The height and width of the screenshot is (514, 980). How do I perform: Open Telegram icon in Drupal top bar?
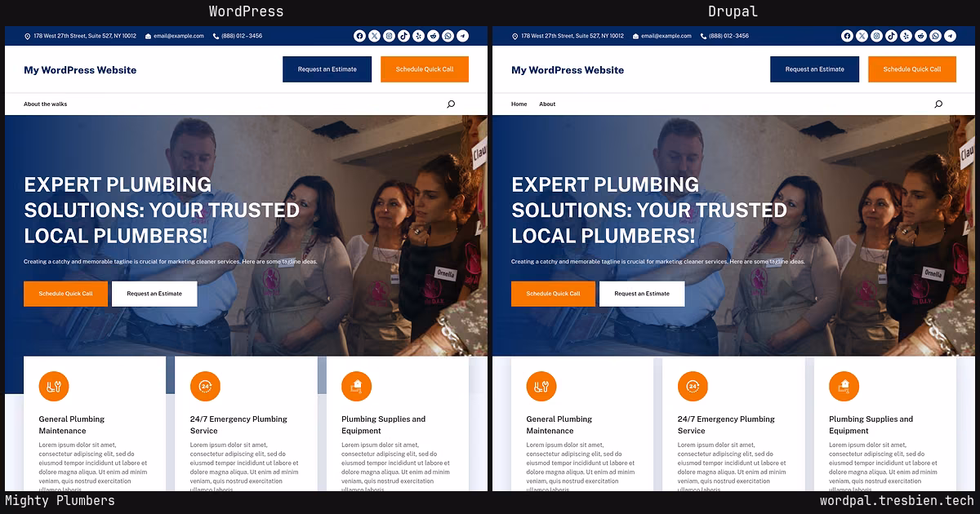point(950,36)
